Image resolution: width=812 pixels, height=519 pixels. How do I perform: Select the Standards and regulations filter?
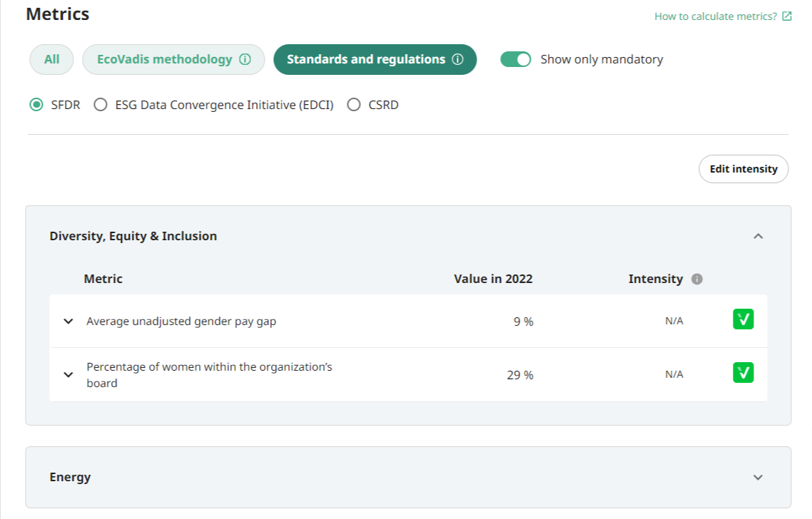point(375,59)
